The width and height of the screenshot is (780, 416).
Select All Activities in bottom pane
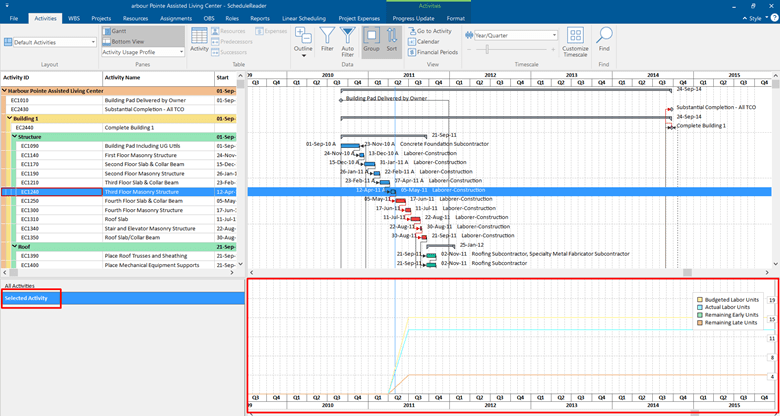click(x=122, y=286)
